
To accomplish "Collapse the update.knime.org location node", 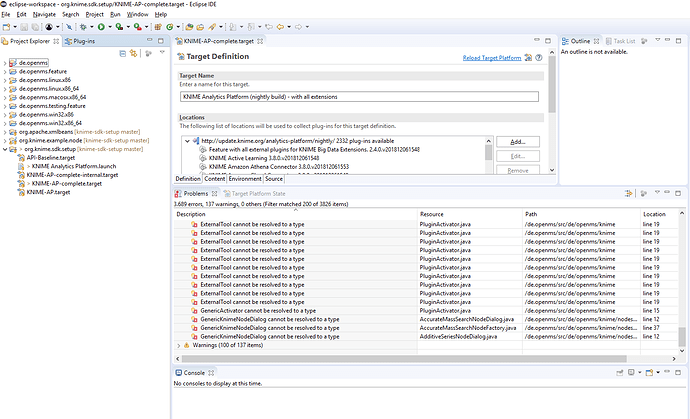I will point(187,141).
